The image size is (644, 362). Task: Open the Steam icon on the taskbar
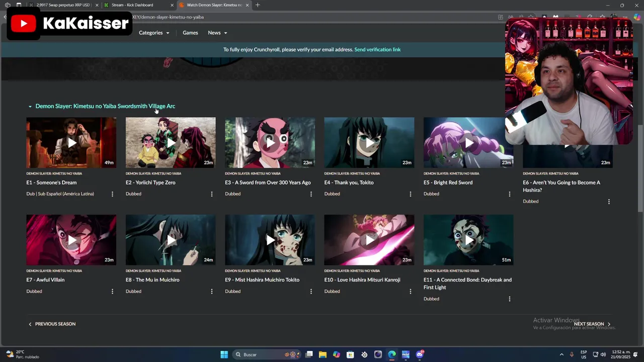pos(364,354)
